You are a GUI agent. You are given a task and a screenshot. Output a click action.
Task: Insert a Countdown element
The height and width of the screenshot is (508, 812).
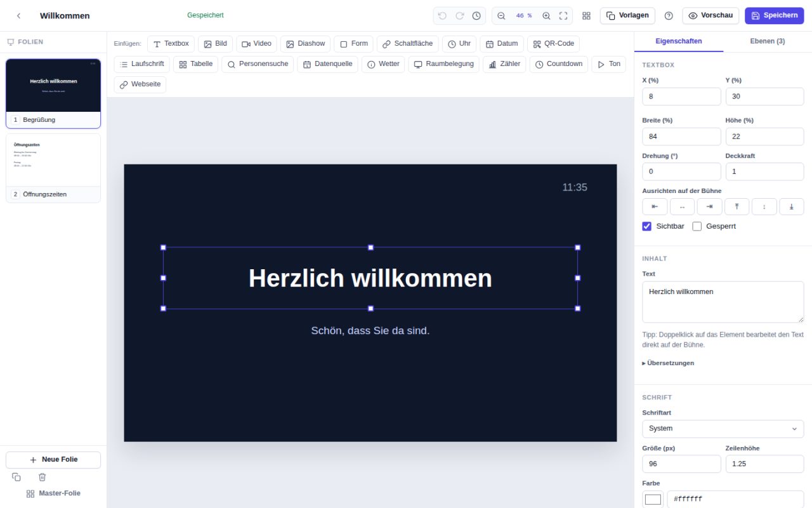coord(558,64)
